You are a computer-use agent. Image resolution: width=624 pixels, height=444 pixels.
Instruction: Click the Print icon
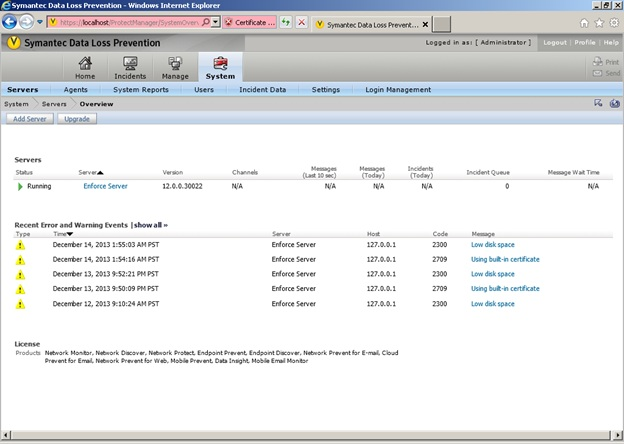(x=599, y=62)
